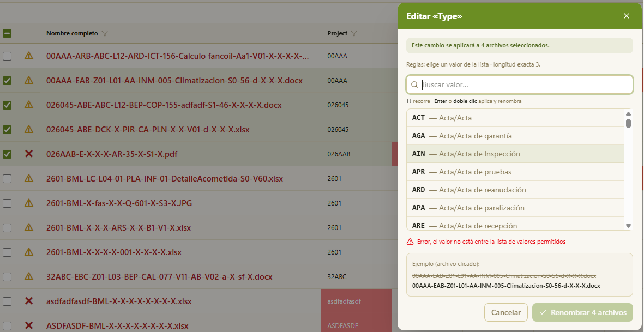This screenshot has width=644, height=332.
Task: Uncheck the 026045-ABE-DCK xlsx row checkbox
Action: (x=7, y=130)
